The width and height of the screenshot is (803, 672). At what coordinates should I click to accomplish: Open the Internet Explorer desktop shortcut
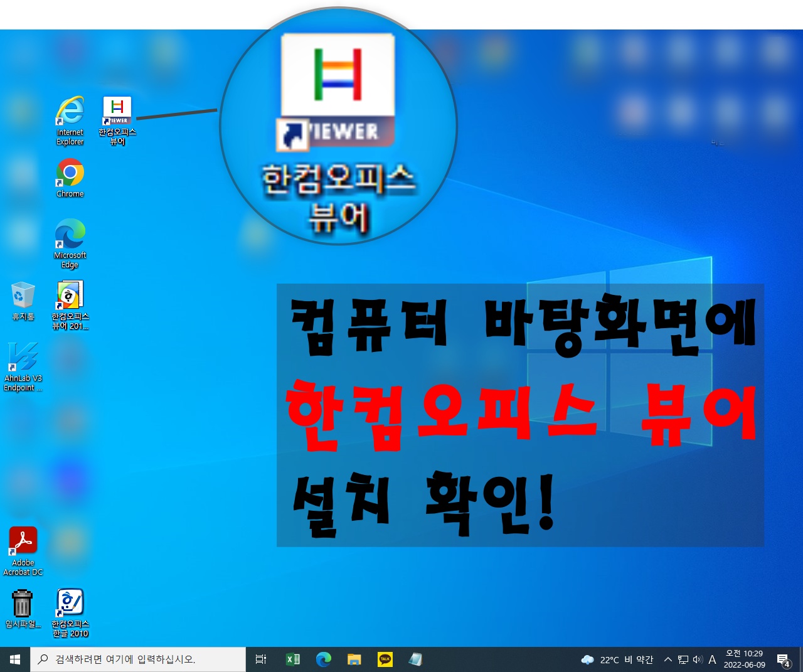point(70,120)
